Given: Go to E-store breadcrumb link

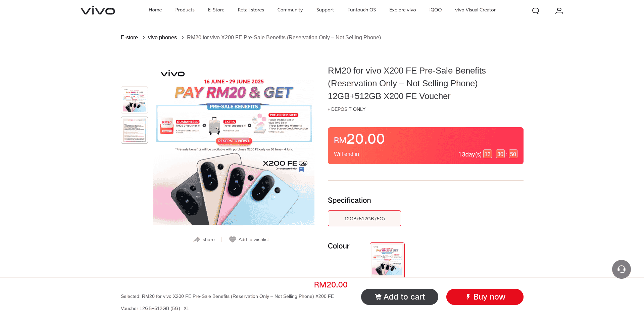Looking at the screenshot, I should click(129, 38).
